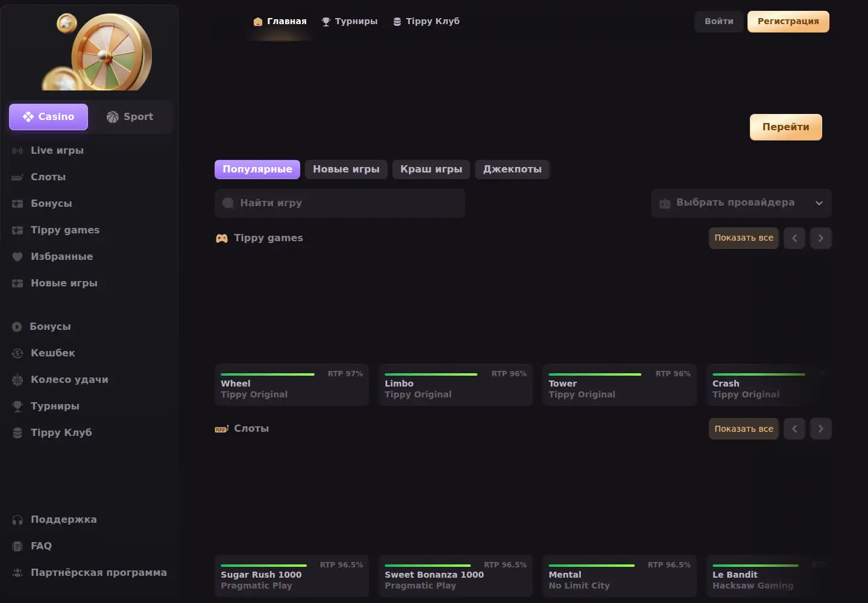Viewport: 868px width, 603px height.
Task: Click the FAQ document icon
Action: tap(17, 546)
